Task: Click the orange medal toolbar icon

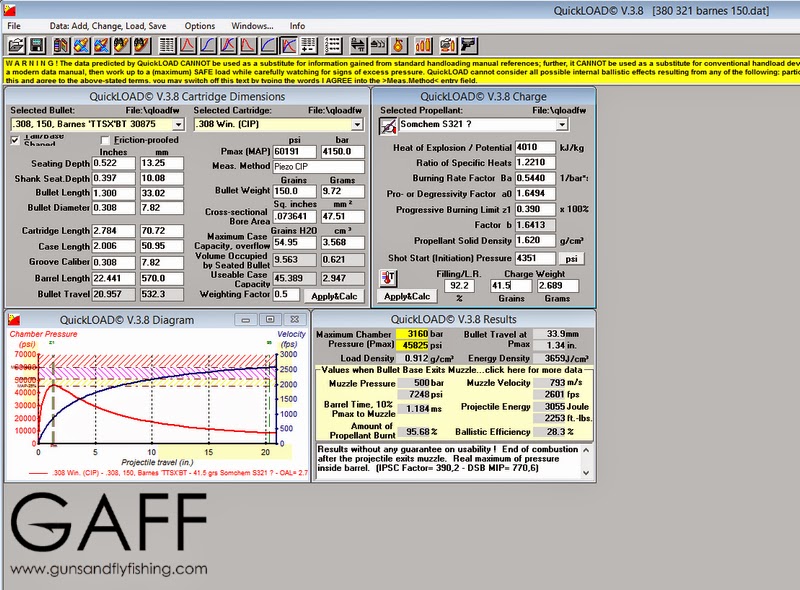Action: [398, 46]
